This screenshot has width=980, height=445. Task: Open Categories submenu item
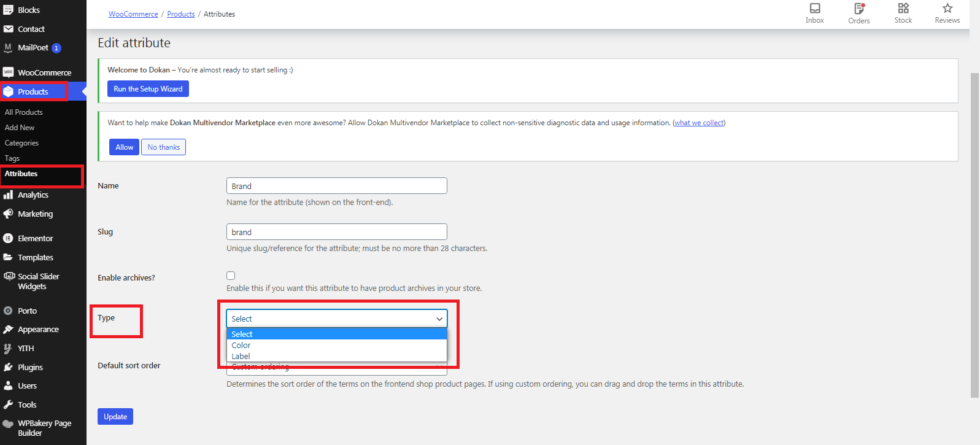tap(21, 143)
